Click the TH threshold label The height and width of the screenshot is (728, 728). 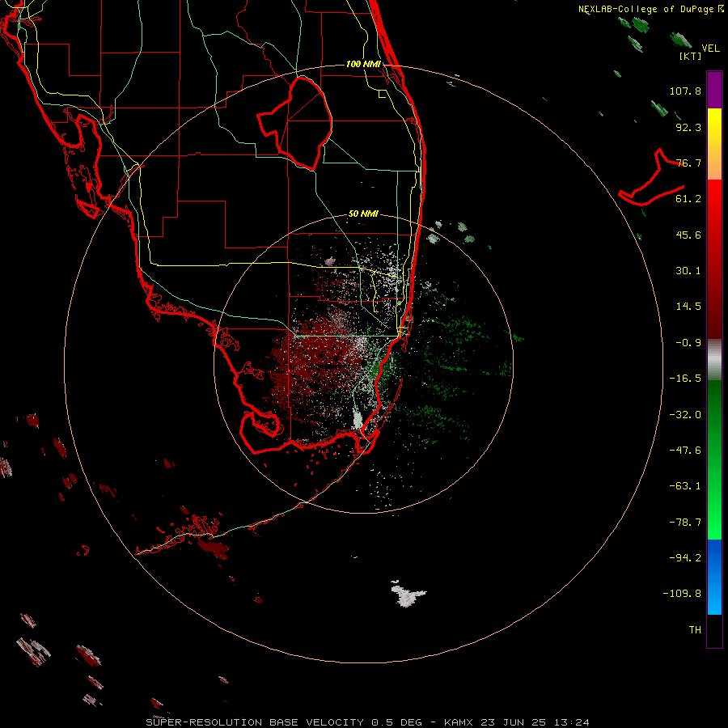695,630
